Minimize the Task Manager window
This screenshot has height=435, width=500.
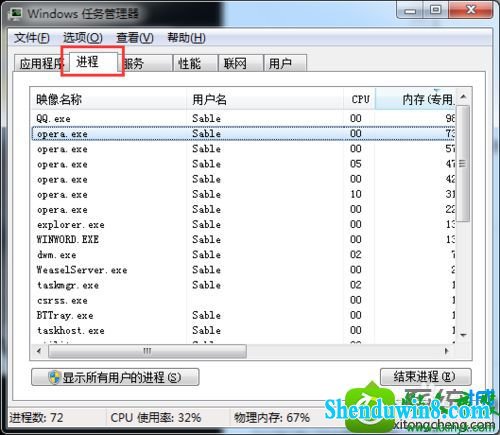(410, 11)
